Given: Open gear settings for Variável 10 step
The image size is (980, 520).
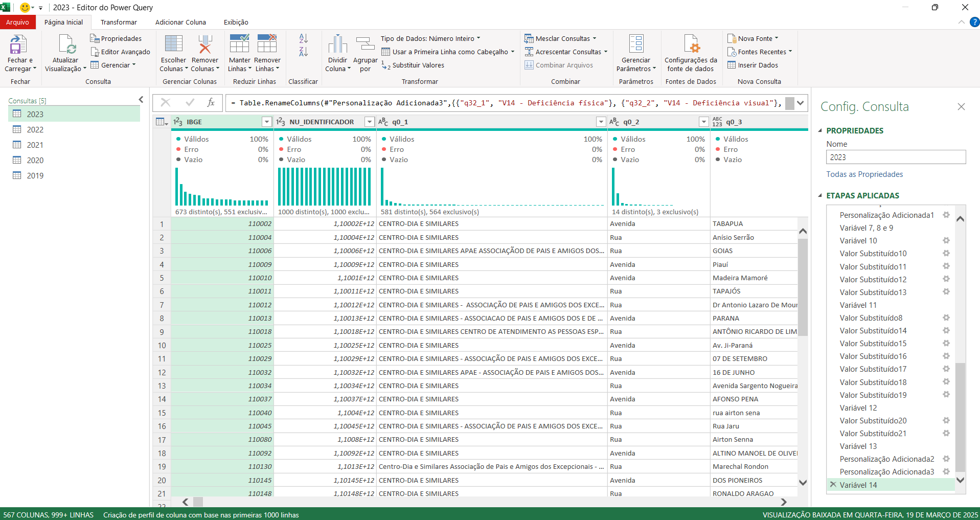Looking at the screenshot, I should click(946, 240).
